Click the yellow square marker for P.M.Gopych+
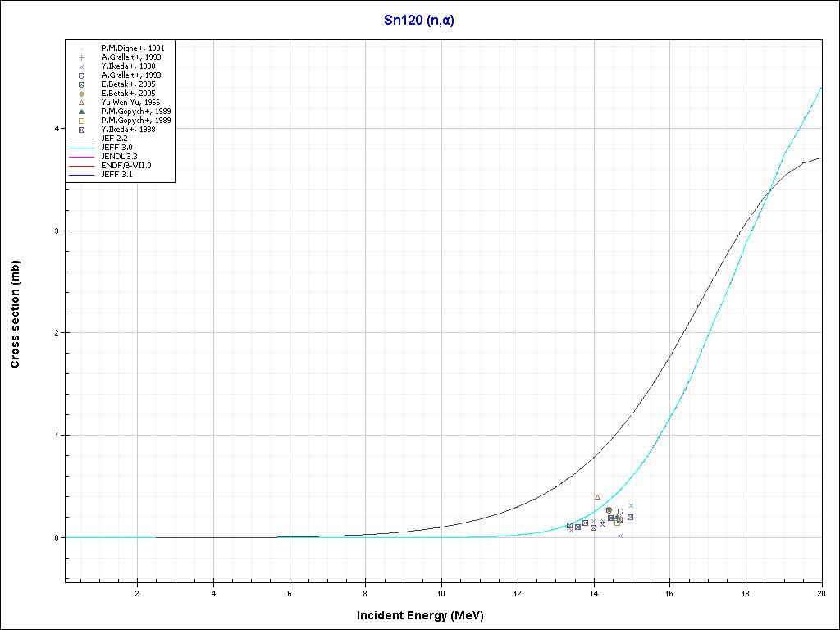Image resolution: width=840 pixels, height=630 pixels. tap(81, 121)
